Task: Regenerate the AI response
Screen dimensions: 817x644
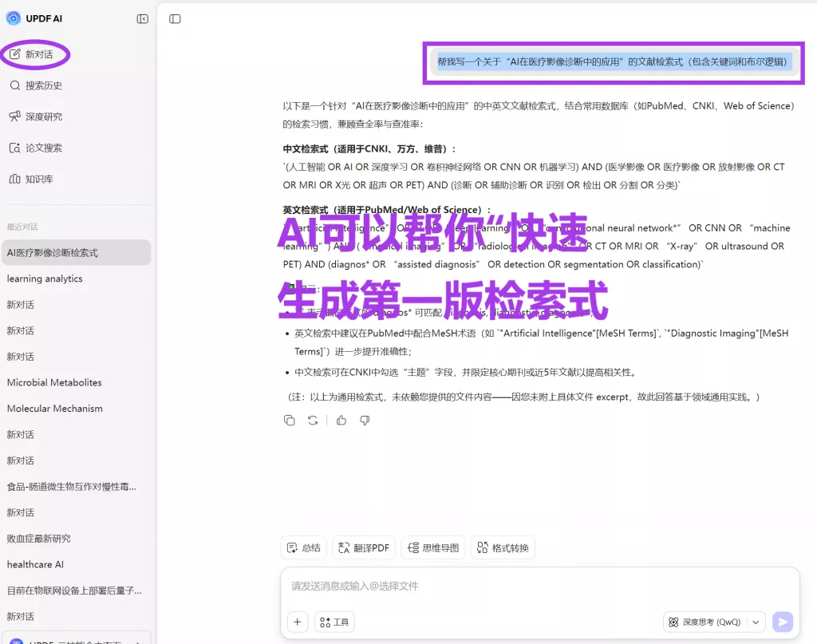Action: tap(313, 420)
